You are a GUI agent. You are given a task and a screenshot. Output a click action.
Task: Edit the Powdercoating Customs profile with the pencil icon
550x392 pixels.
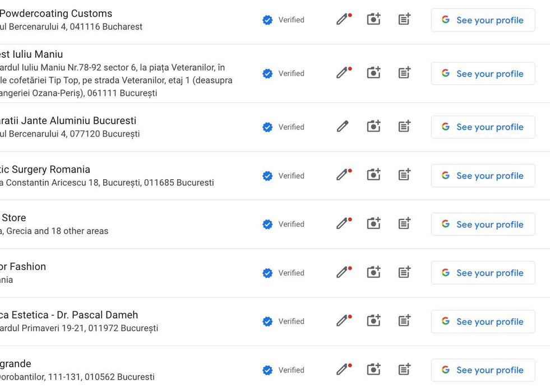pyautogui.click(x=343, y=20)
